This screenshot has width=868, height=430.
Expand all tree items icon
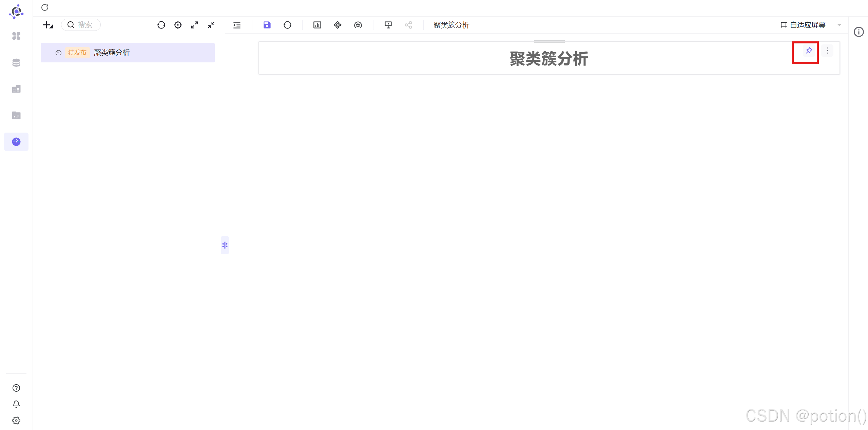click(194, 25)
